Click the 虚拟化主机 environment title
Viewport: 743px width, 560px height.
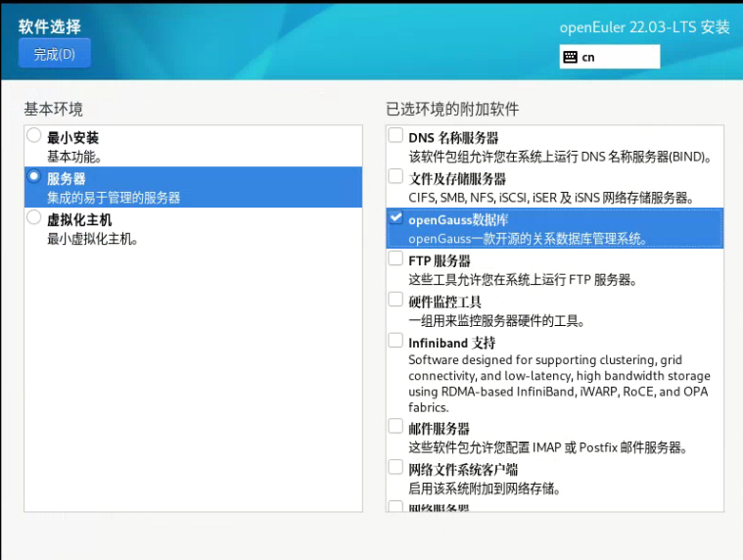(79, 220)
